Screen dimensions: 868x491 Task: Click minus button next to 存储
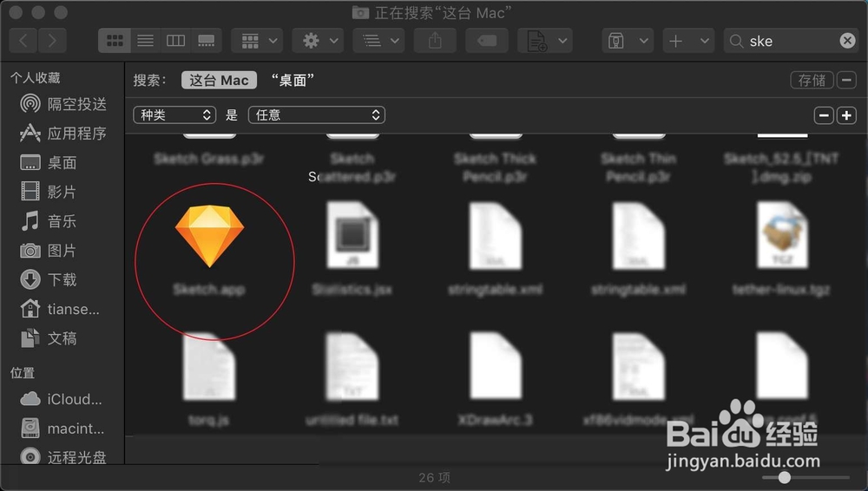(x=846, y=81)
